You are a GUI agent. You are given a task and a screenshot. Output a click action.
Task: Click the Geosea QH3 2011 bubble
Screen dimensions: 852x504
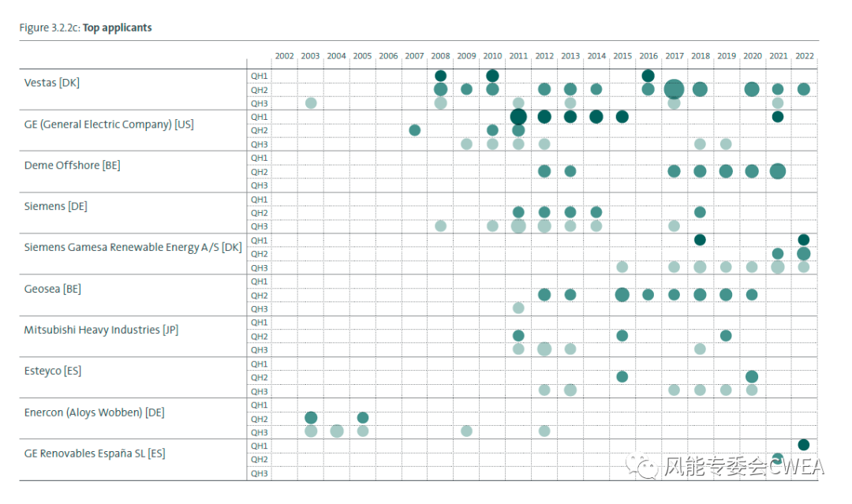tap(518, 308)
